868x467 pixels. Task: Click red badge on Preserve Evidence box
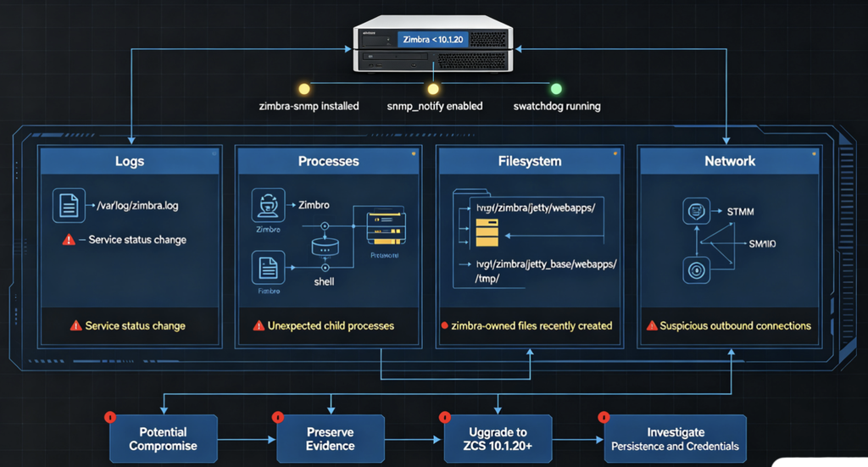[277, 417]
